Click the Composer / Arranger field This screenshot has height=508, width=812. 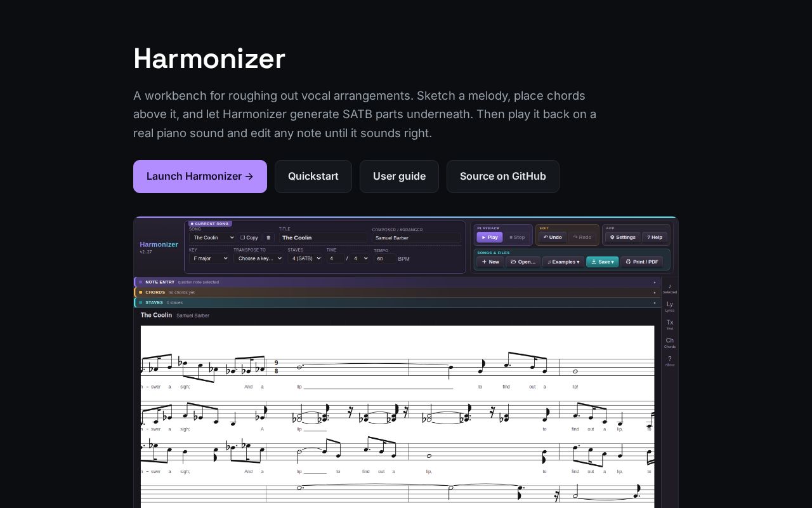pos(416,237)
